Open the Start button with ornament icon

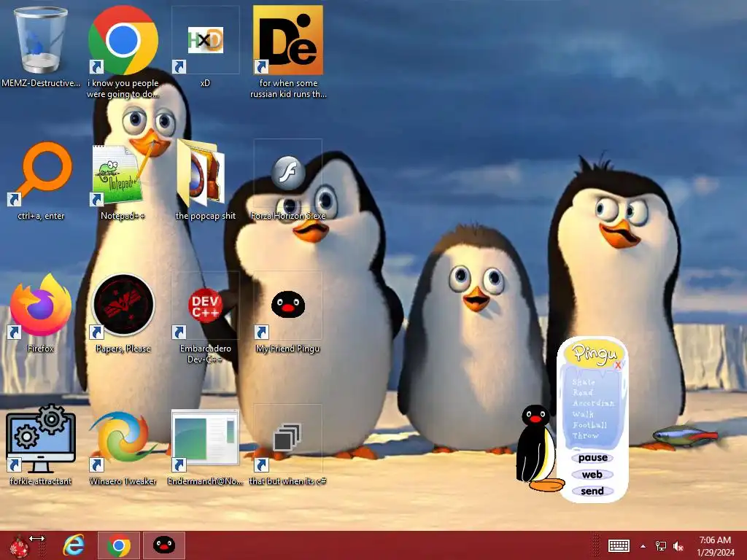click(x=20, y=545)
